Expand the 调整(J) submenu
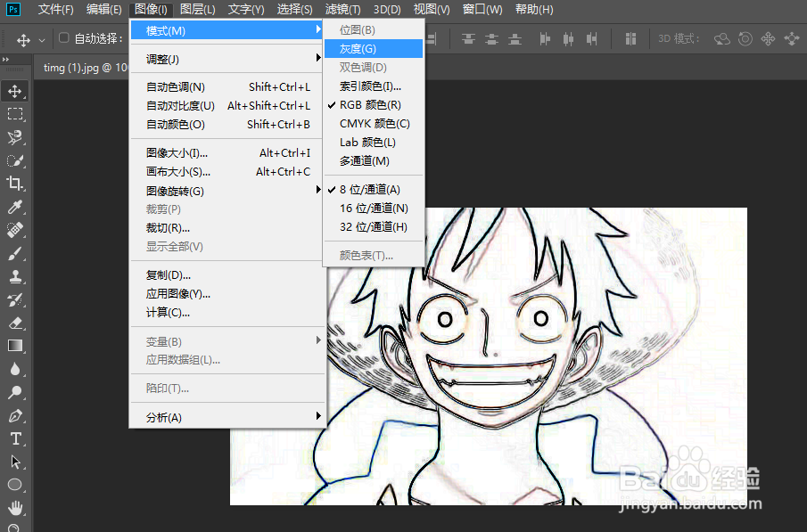Screen dimensions: 807x532 pos(227,59)
